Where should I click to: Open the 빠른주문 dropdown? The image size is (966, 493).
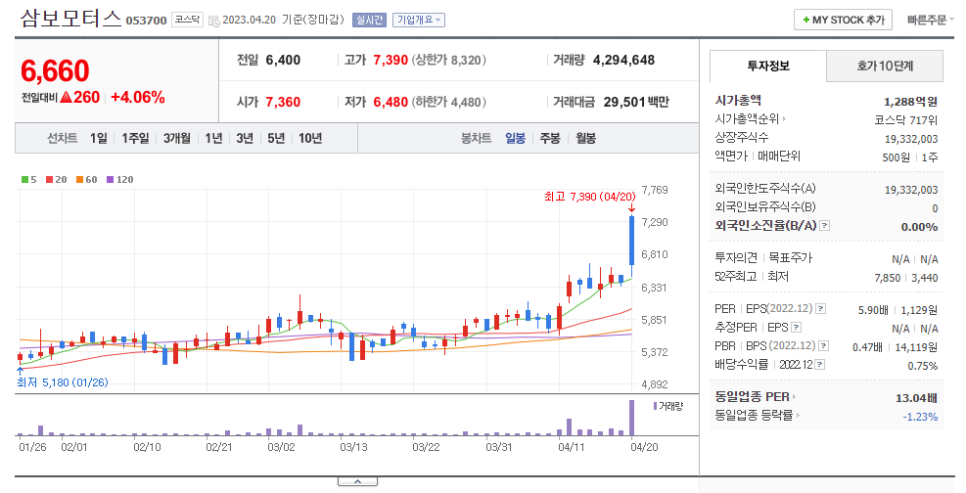[930, 20]
